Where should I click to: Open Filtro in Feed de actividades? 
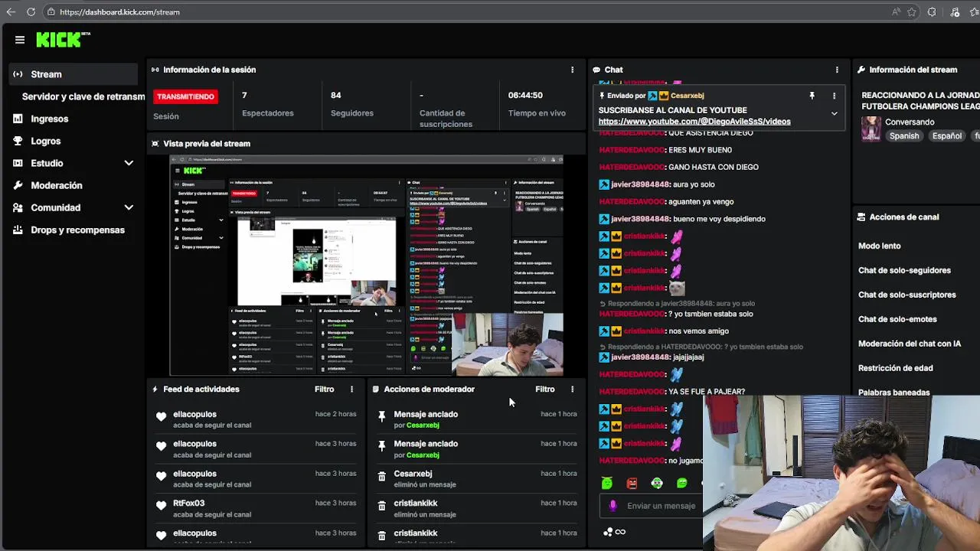[325, 389]
